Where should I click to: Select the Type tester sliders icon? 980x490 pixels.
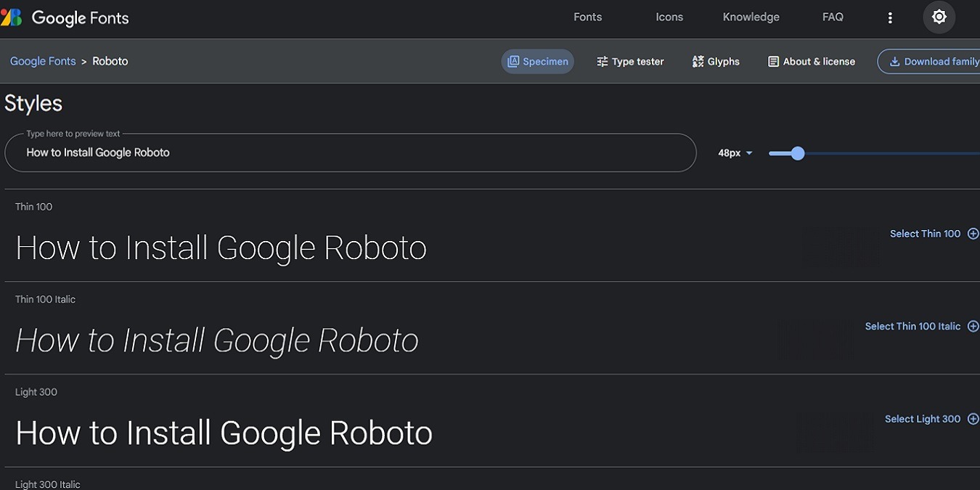coord(603,61)
